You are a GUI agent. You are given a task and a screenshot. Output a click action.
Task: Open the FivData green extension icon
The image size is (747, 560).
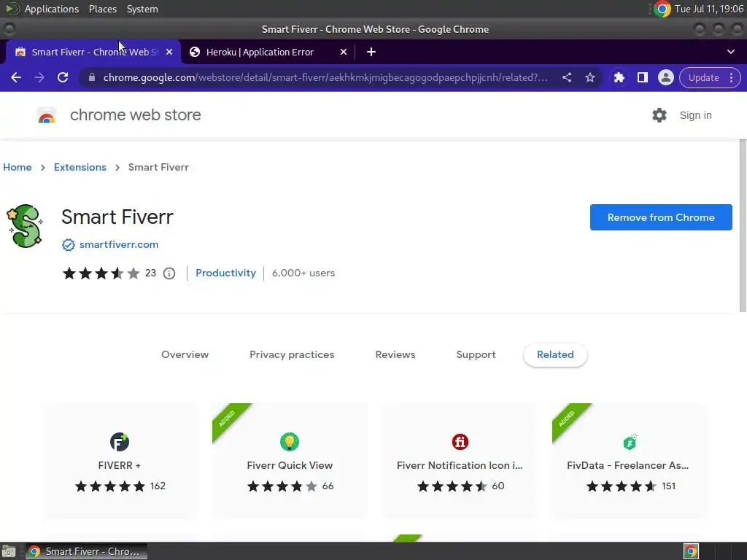tap(630, 442)
